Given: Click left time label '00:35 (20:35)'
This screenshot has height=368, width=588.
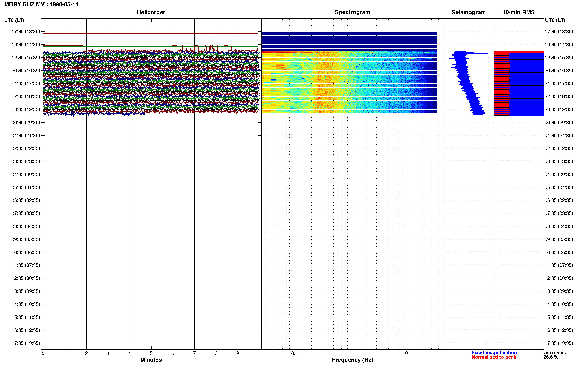Looking at the screenshot, I should click(26, 122).
